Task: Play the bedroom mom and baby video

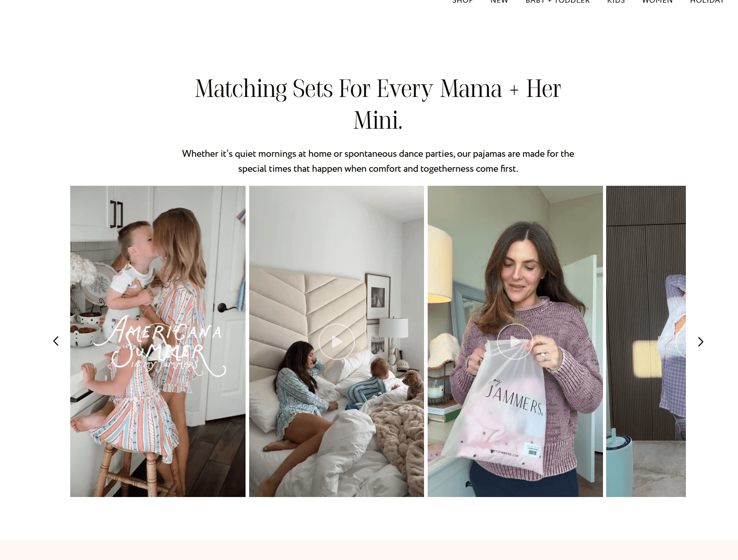Action: 337,342
